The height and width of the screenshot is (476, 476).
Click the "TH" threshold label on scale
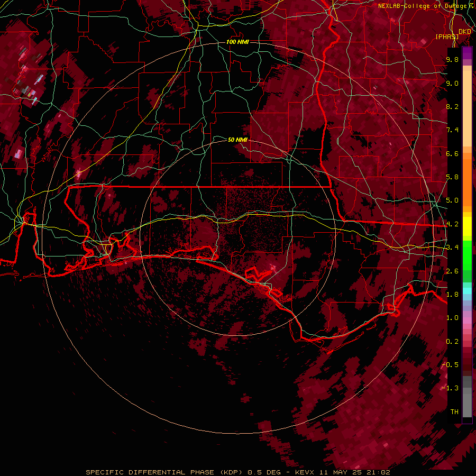(454, 411)
